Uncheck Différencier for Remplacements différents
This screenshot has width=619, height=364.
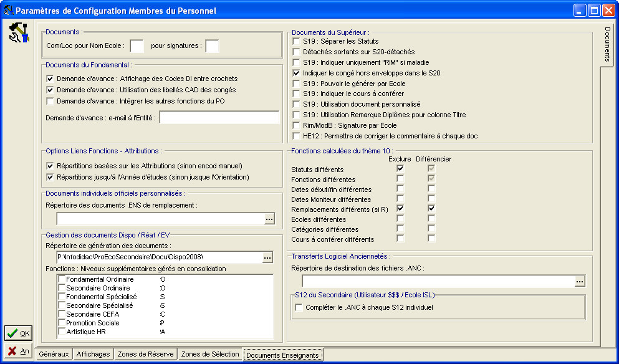[x=431, y=208]
